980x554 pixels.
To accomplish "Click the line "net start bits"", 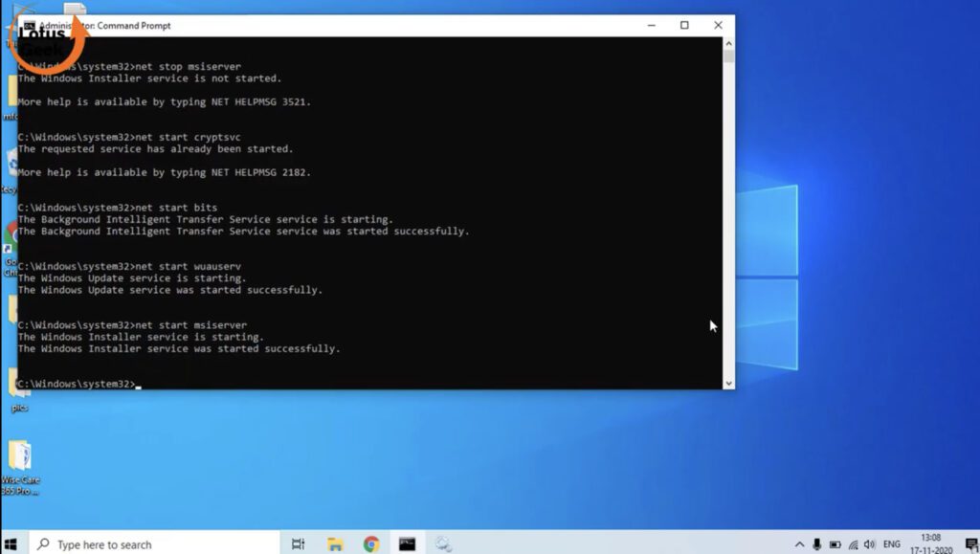I will [118, 208].
